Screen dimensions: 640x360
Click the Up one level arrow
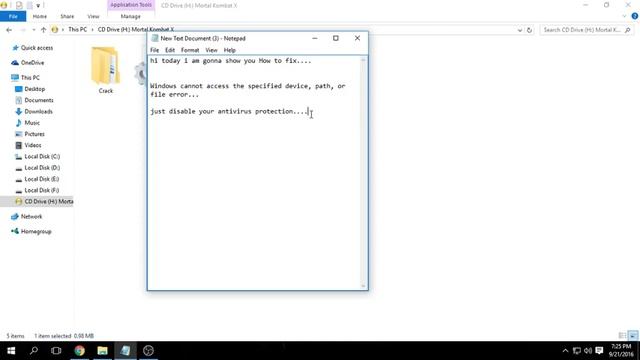[43, 30]
